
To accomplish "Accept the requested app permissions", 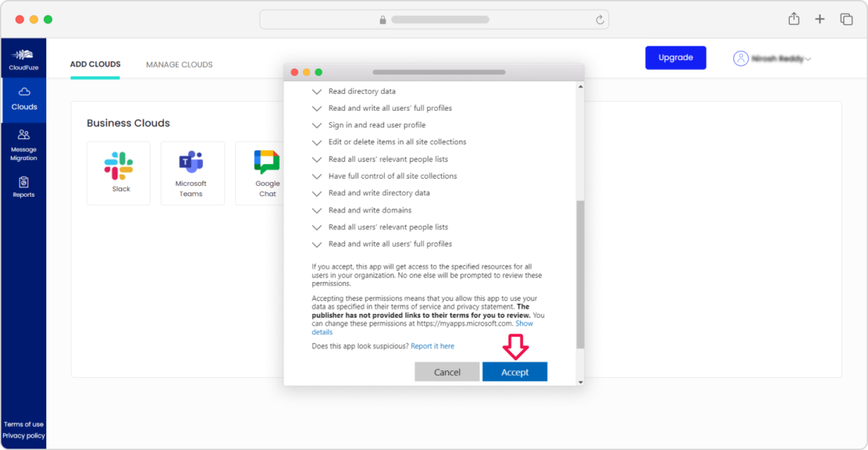I will pyautogui.click(x=514, y=371).
